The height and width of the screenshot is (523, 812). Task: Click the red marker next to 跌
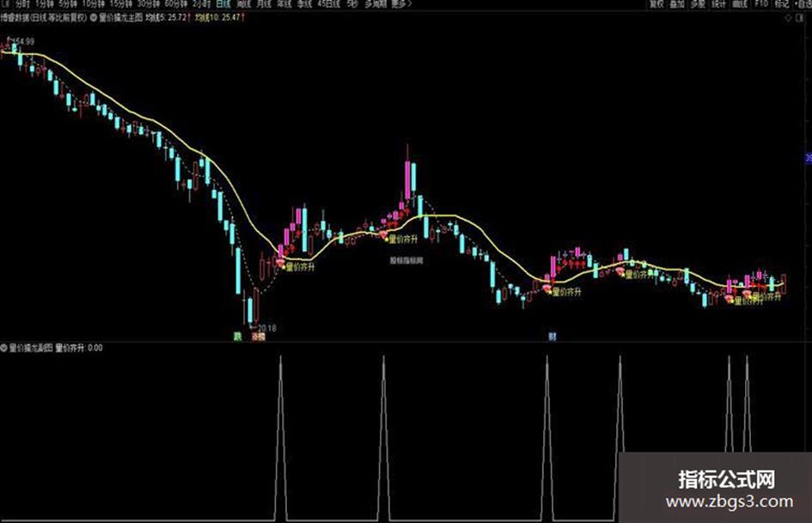(x=258, y=337)
